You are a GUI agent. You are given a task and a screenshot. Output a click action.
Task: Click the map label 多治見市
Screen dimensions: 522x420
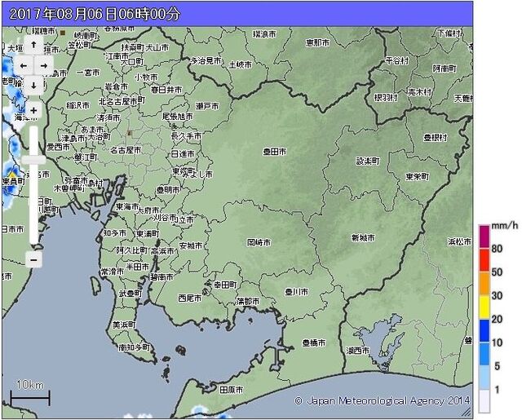click(206, 61)
